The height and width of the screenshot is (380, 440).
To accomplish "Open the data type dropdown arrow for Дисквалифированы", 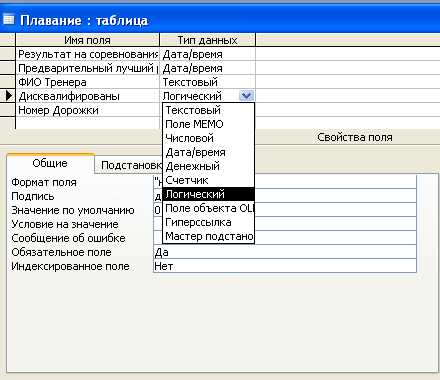I will [246, 96].
